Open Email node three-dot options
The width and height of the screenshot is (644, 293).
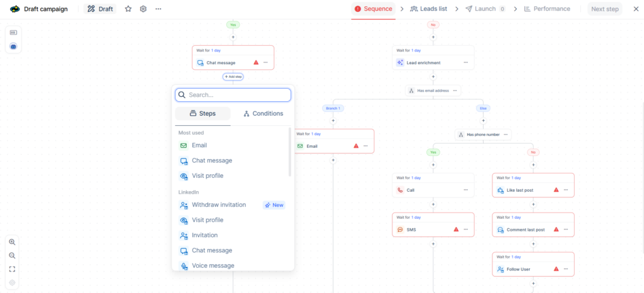[365, 146]
